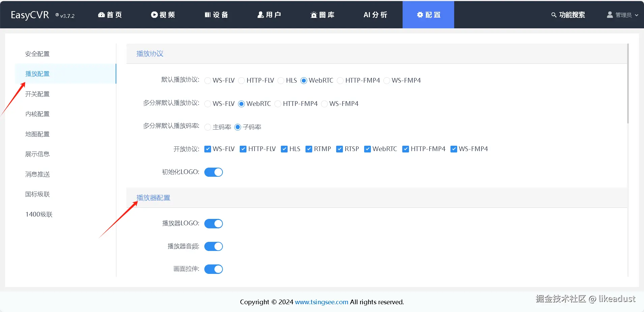The height and width of the screenshot is (312, 644).
Task: Uncheck WS-FLV in 开放协议
Action: [x=208, y=149]
